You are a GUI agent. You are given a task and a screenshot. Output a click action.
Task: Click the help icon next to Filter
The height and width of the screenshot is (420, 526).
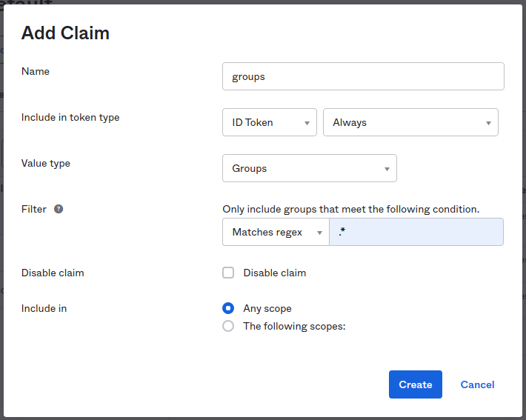coord(59,209)
